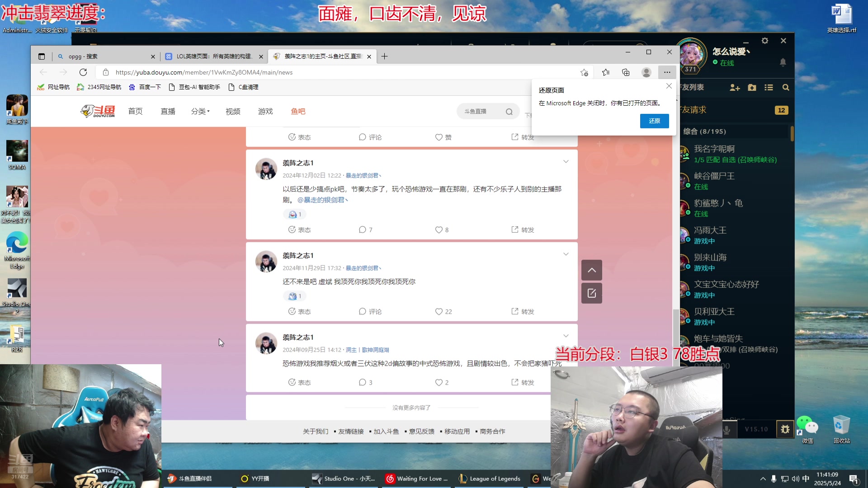Image resolution: width=868 pixels, height=488 pixels.
Task: Add this page to favorites
Action: coord(584,72)
